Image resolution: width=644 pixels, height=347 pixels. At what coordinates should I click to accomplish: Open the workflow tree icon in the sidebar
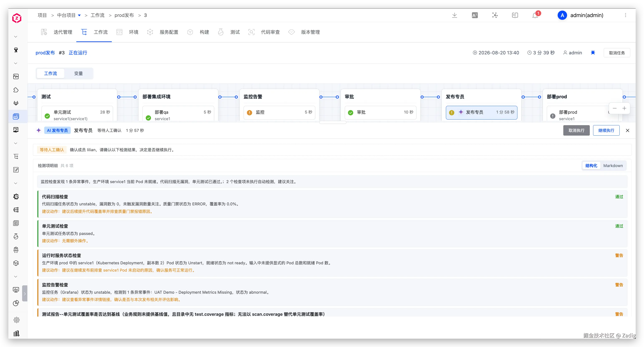click(16, 156)
